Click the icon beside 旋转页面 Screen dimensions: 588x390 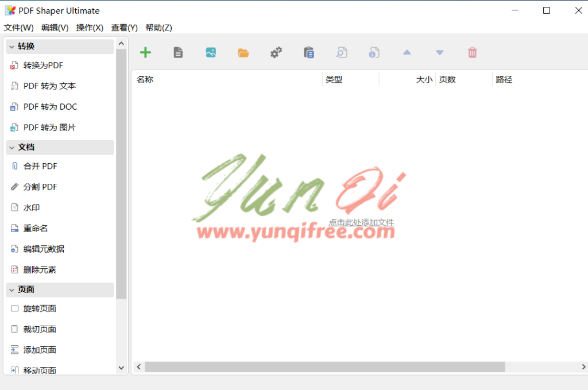tap(14, 308)
